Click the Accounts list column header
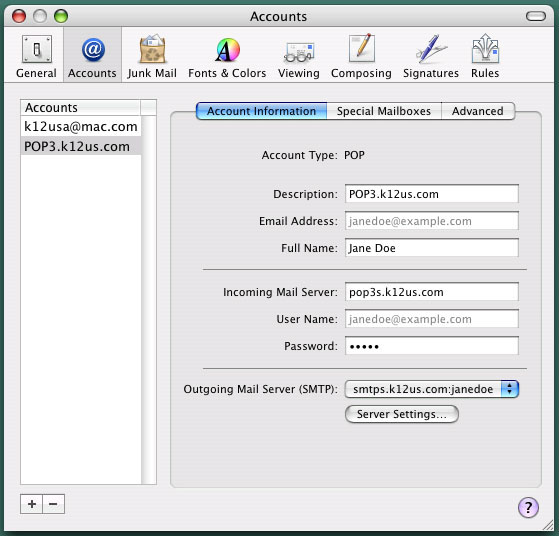This screenshot has height=536, width=559. click(x=81, y=107)
